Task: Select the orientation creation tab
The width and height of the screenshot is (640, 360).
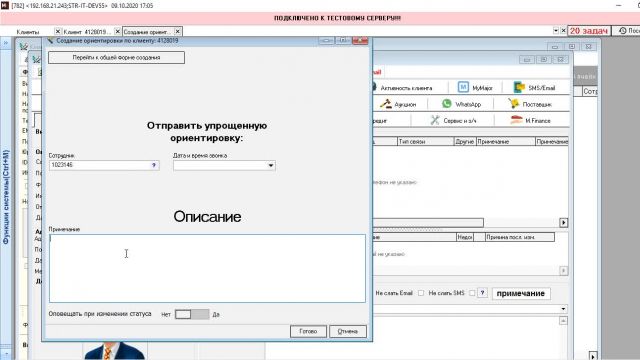Action: pos(147,32)
